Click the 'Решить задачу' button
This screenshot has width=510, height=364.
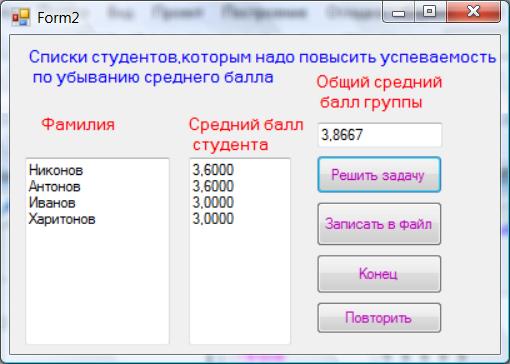[x=379, y=175]
